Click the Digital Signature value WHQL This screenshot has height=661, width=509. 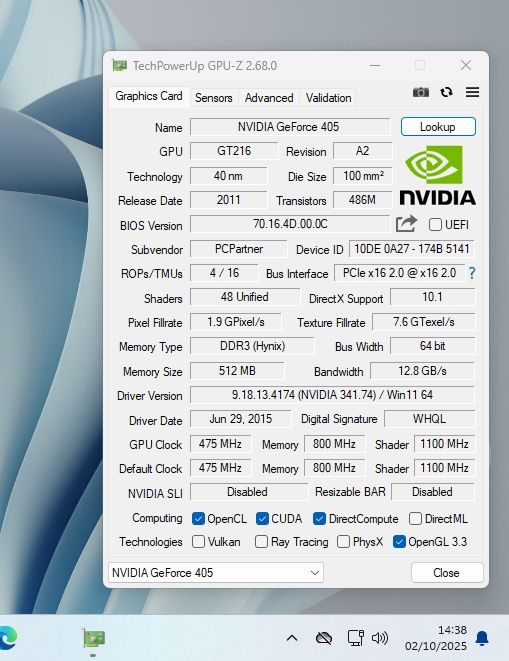(x=430, y=419)
